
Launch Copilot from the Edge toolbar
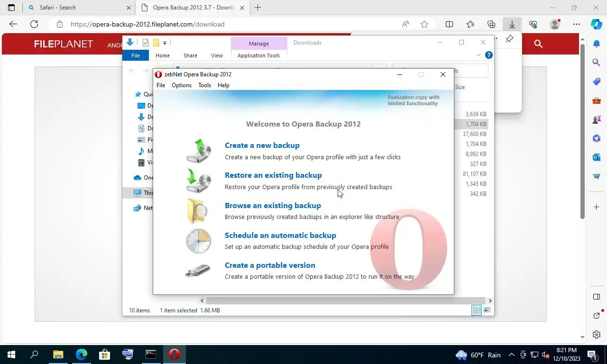[597, 24]
